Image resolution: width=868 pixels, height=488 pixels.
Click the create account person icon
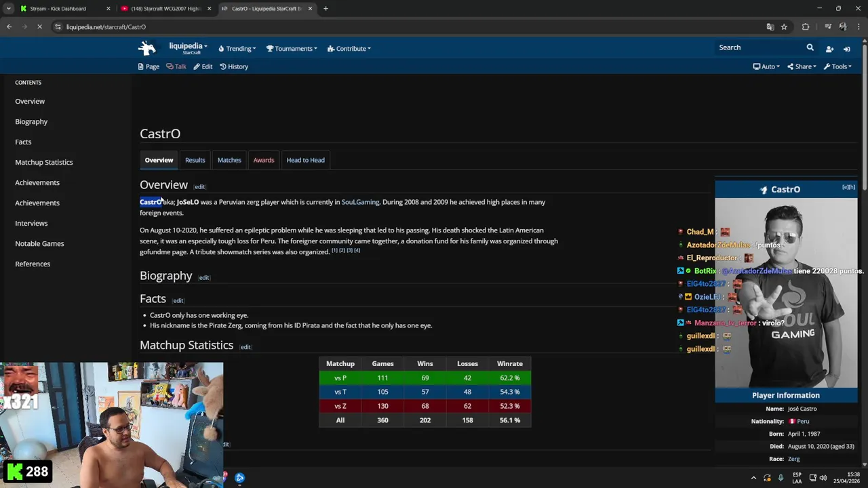(x=829, y=49)
